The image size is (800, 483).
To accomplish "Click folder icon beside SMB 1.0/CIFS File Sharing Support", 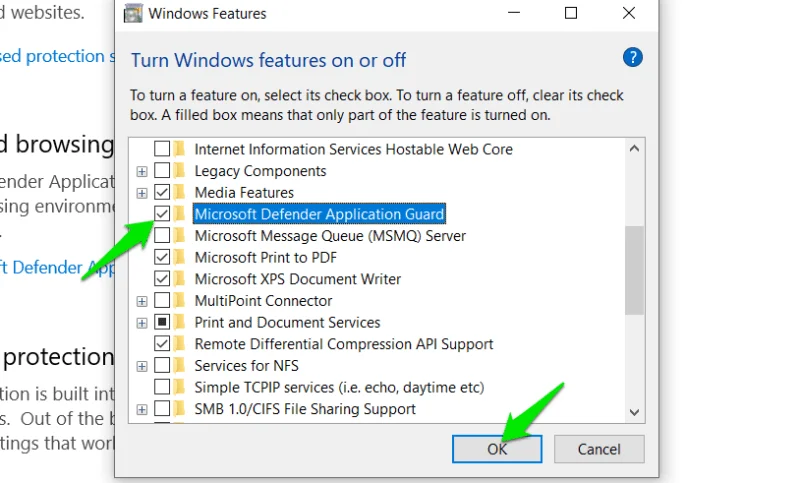I will click(179, 409).
